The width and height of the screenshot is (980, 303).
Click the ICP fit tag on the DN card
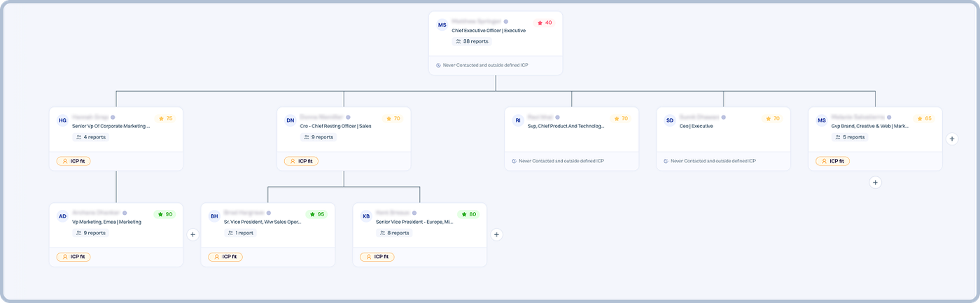point(301,161)
